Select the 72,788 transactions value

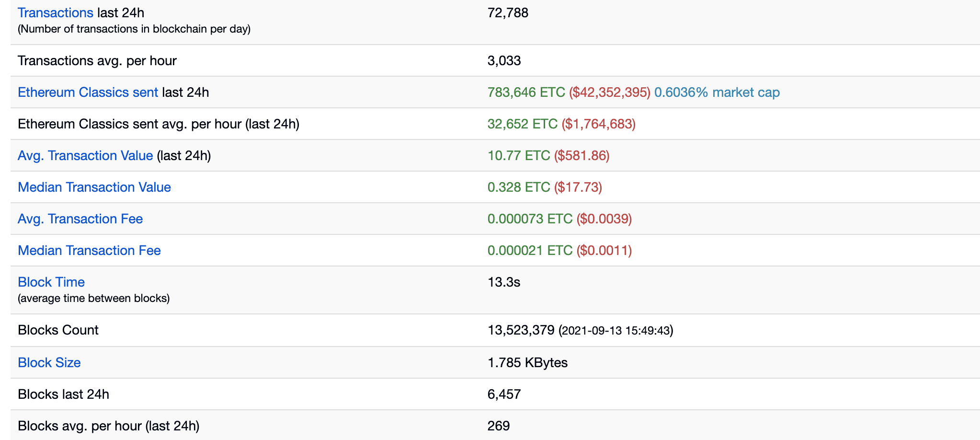pos(508,12)
